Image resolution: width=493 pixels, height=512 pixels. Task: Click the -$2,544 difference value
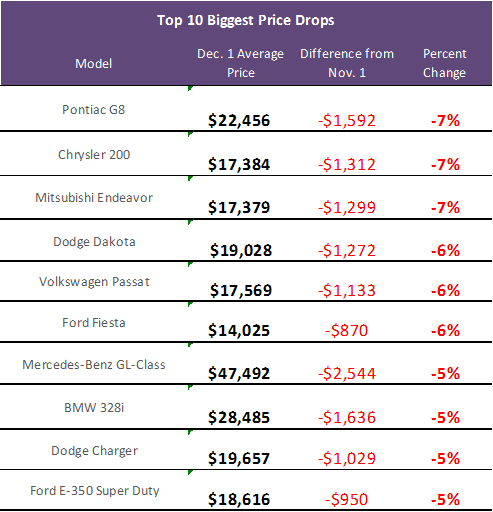(347, 373)
